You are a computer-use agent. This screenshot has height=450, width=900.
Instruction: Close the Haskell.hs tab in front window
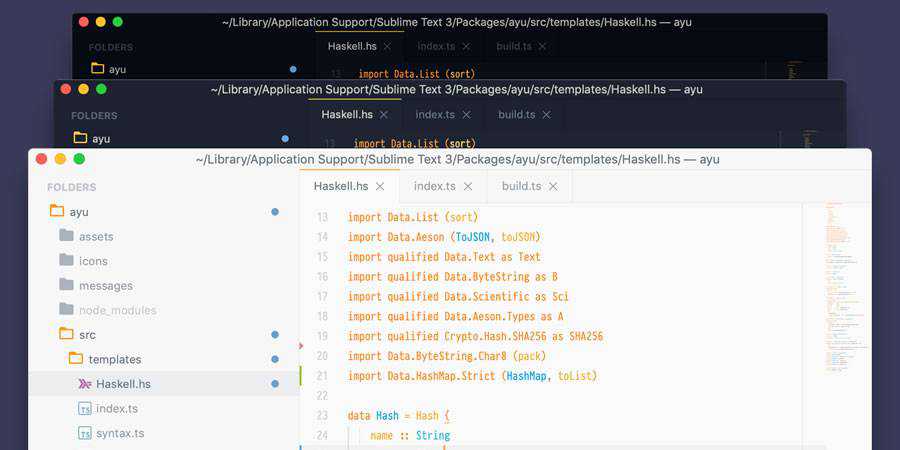pyautogui.click(x=380, y=187)
